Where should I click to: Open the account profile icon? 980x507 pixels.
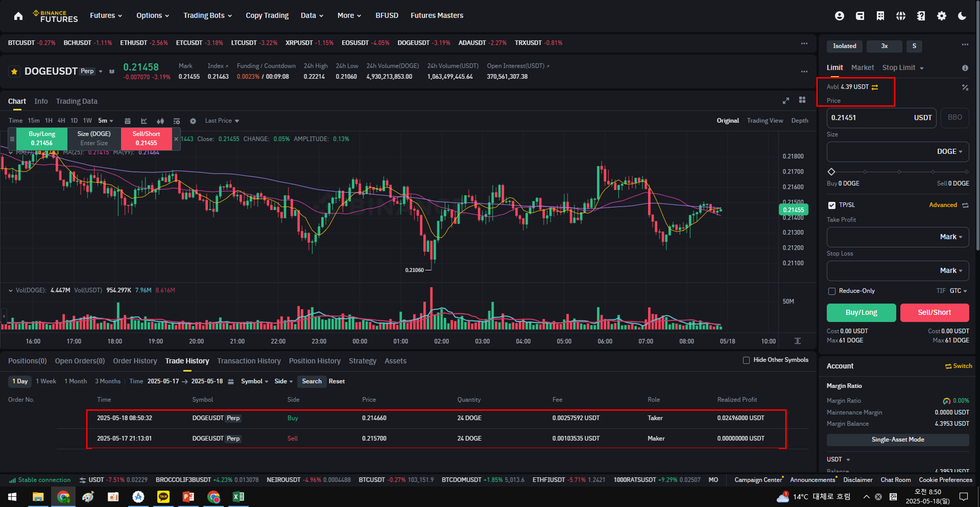[839, 16]
